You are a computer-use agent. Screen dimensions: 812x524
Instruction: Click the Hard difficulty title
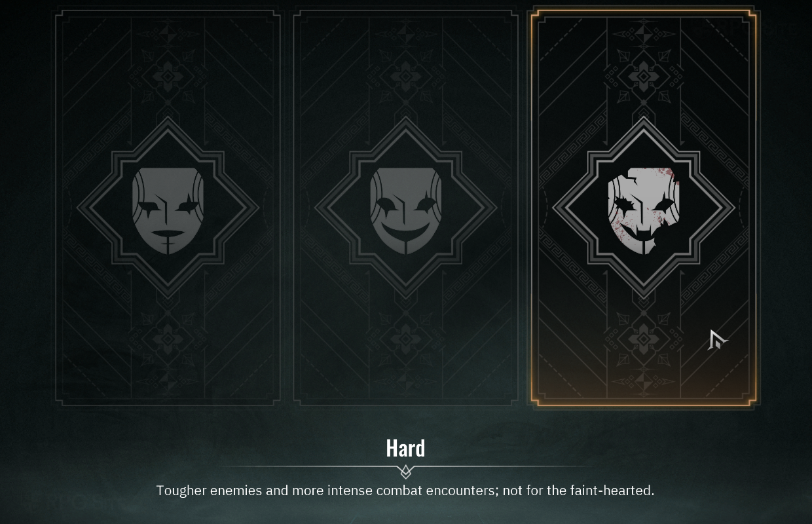pos(406,448)
